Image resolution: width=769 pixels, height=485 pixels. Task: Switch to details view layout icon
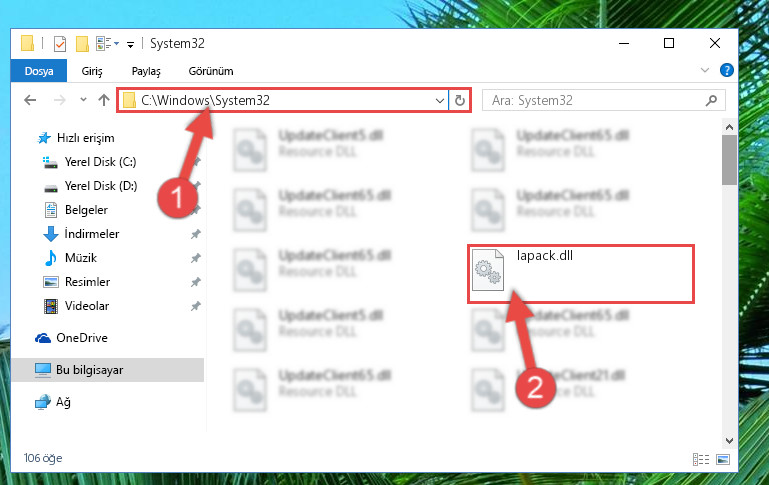coord(700,459)
